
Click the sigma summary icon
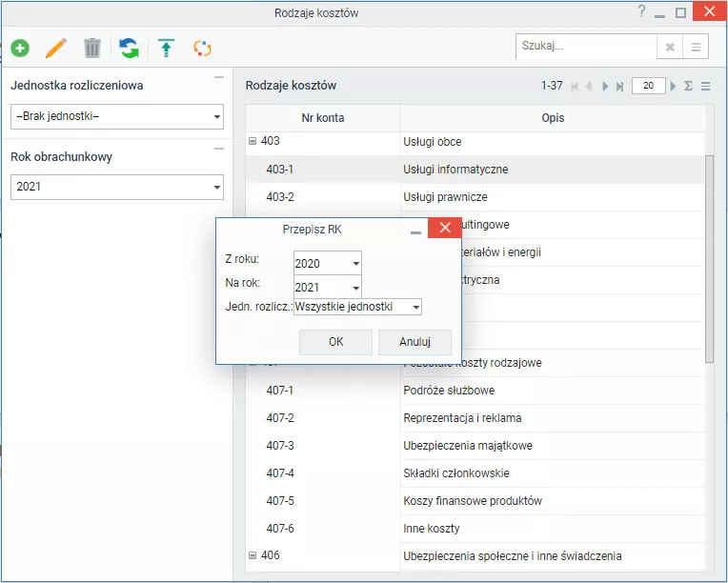tap(689, 86)
